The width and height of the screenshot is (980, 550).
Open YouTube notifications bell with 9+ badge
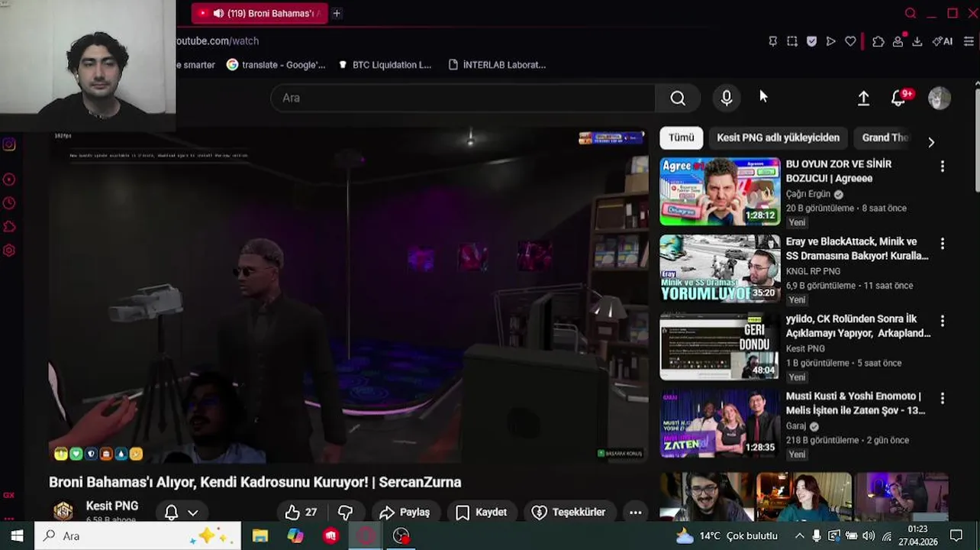click(x=899, y=98)
